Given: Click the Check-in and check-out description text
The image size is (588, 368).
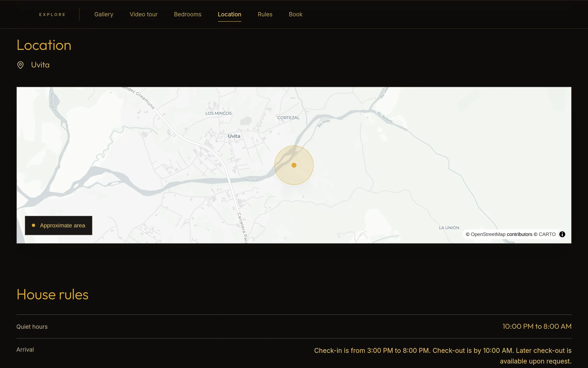Looking at the screenshot, I should [443, 356].
